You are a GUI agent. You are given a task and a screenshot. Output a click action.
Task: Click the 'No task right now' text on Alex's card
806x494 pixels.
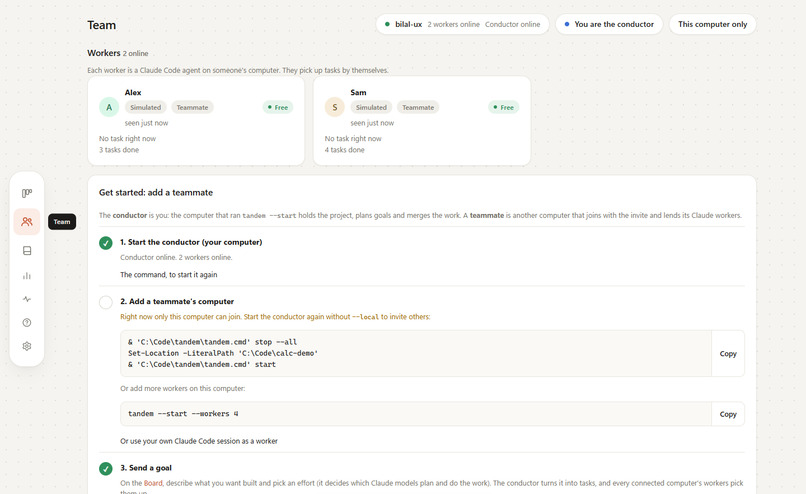[x=127, y=138]
